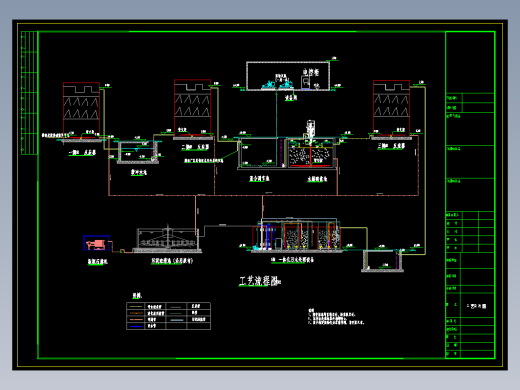The height and width of the screenshot is (390, 520).
Task: Click the label under the second tower
Action: [195, 147]
